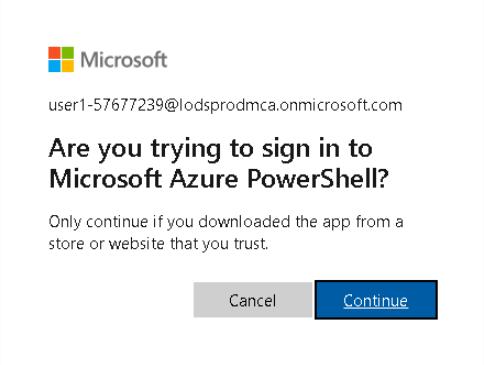Select the user1-57677239 username part of email
The image size is (484, 365).
[x=106, y=105]
